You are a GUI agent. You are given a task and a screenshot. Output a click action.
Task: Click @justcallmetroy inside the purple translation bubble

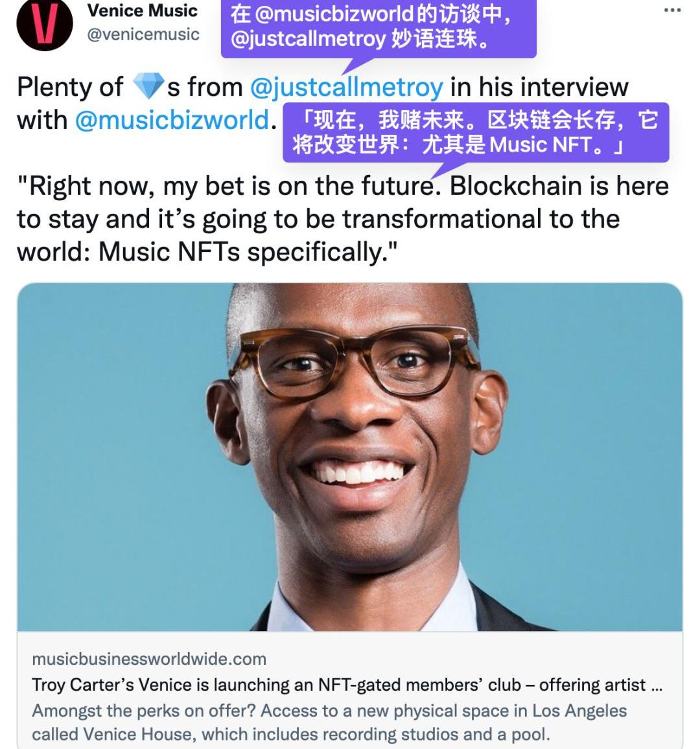click(x=308, y=39)
